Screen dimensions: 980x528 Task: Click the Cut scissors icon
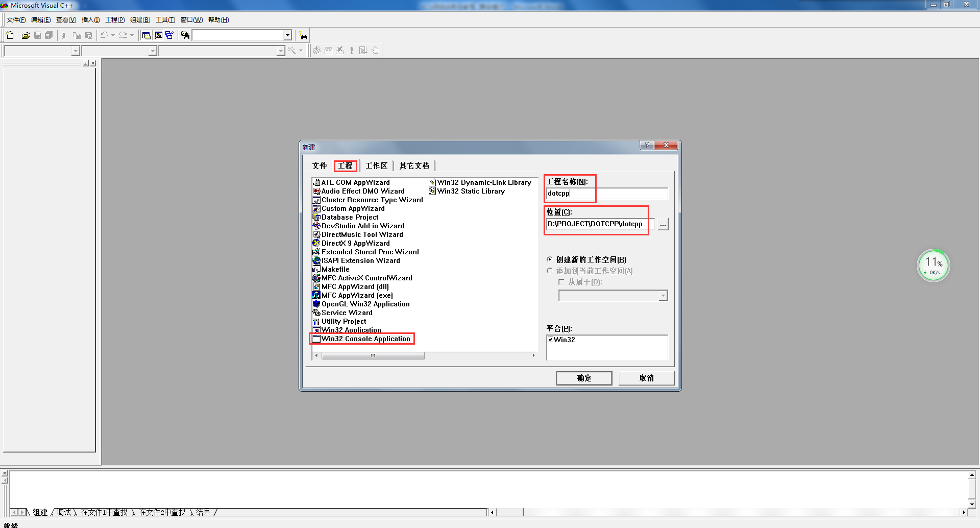pyautogui.click(x=64, y=35)
